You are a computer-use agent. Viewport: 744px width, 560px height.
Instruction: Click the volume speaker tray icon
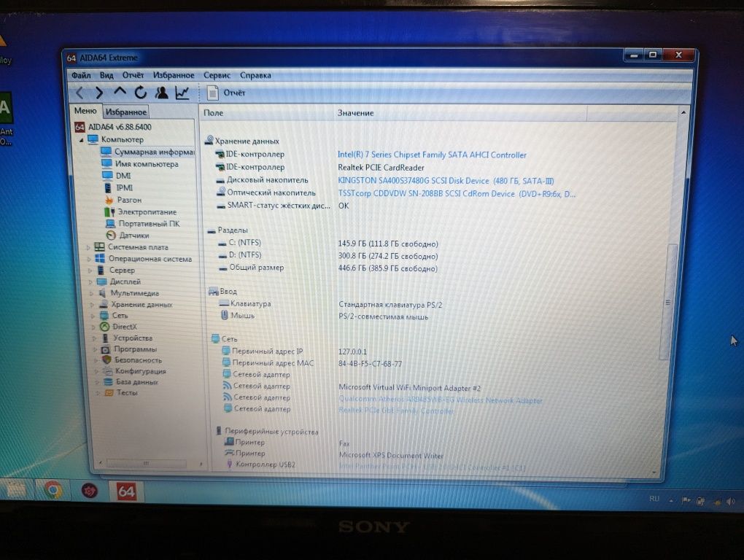coord(730,501)
